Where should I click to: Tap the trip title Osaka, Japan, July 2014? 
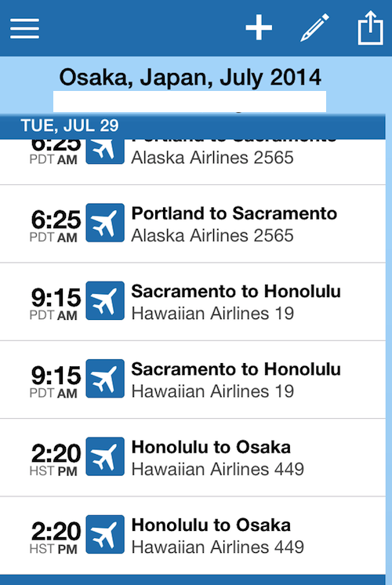coord(191,78)
